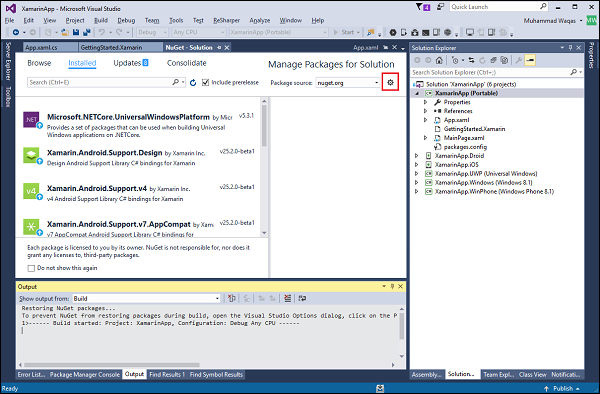Toggle preview selected items button

(530, 60)
